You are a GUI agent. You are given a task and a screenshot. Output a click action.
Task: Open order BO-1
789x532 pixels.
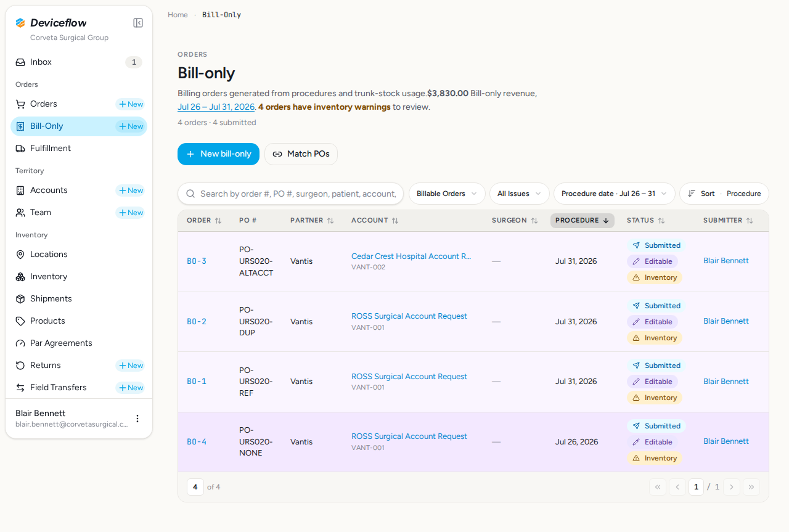(x=197, y=382)
